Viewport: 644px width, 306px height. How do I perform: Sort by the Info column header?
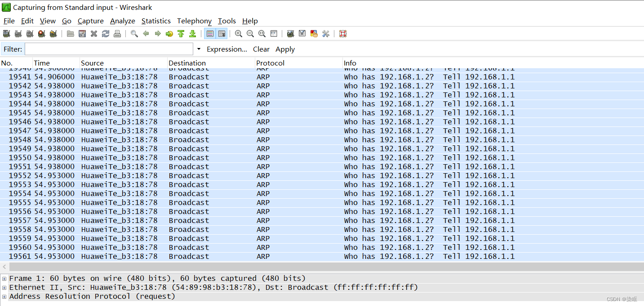pos(493,63)
